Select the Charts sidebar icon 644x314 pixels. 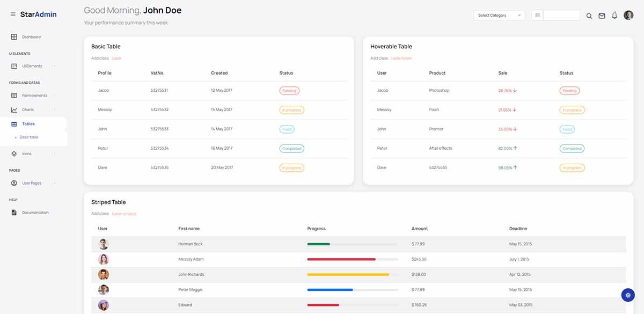[13, 109]
